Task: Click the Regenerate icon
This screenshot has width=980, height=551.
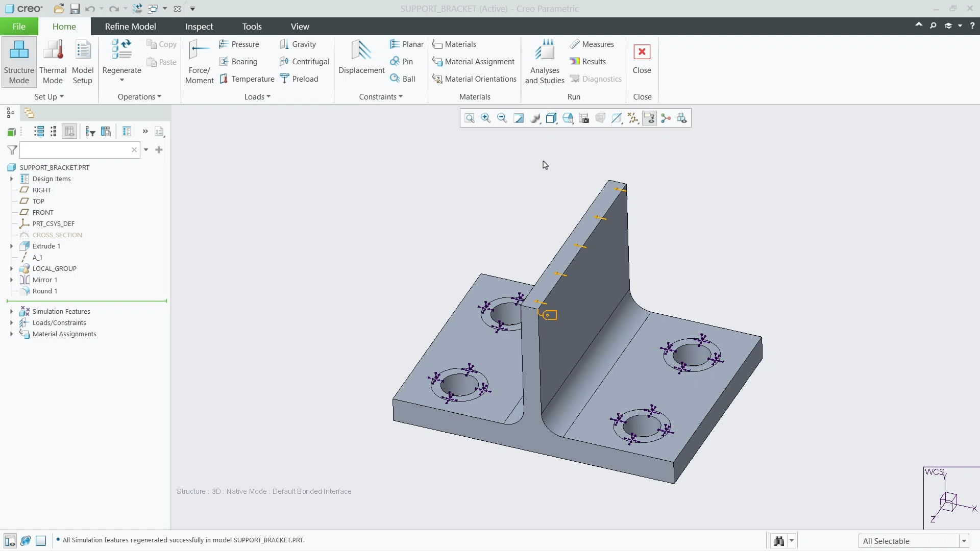Action: point(121,50)
